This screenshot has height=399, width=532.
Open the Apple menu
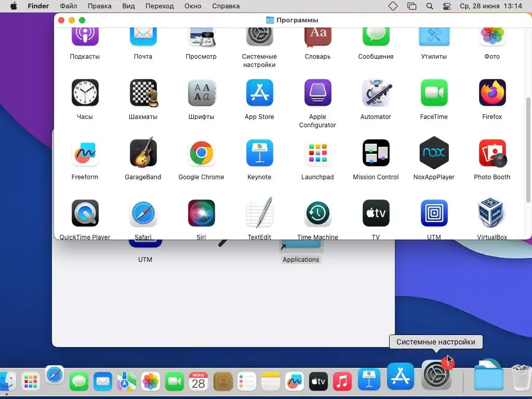tap(14, 6)
